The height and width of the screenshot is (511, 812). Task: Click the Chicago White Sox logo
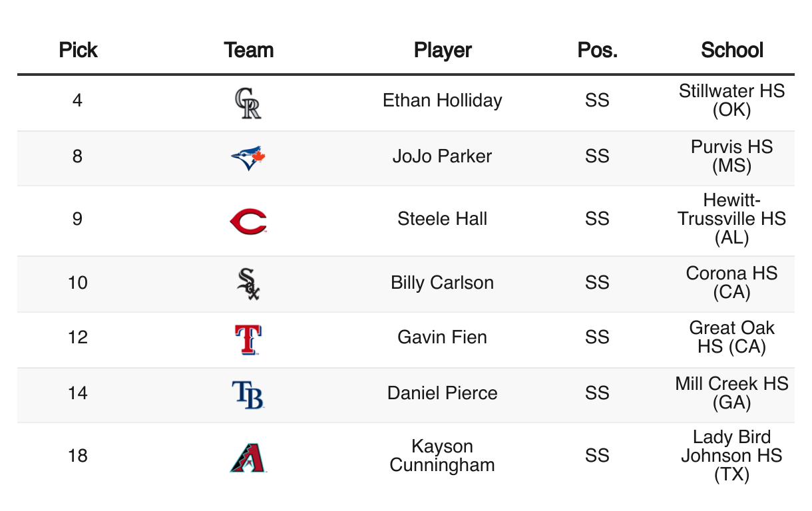click(x=248, y=283)
